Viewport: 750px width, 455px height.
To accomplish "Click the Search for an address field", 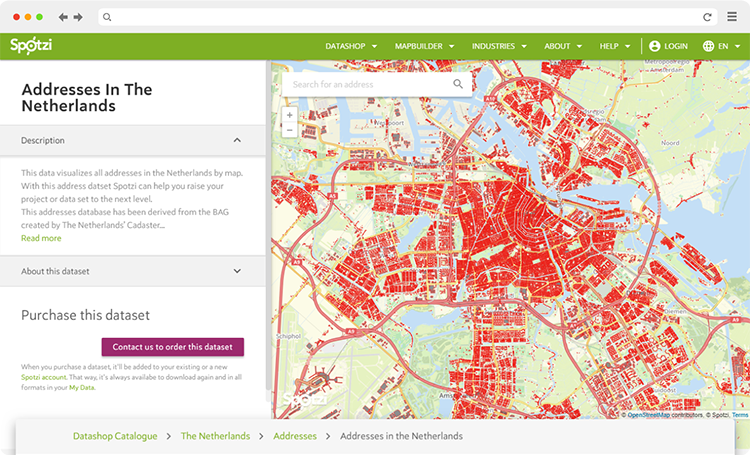I will (377, 84).
